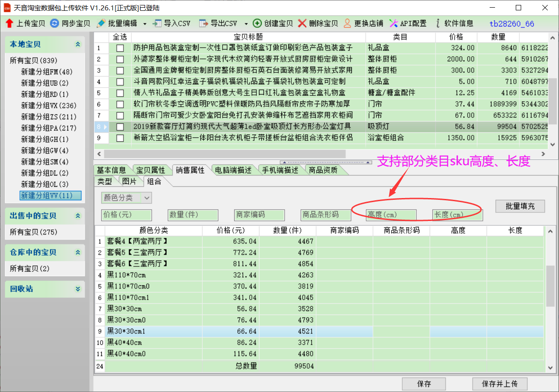Screen dimensions: 559x392
Task: Tick the checkbox for row 5 item
Action: point(120,93)
